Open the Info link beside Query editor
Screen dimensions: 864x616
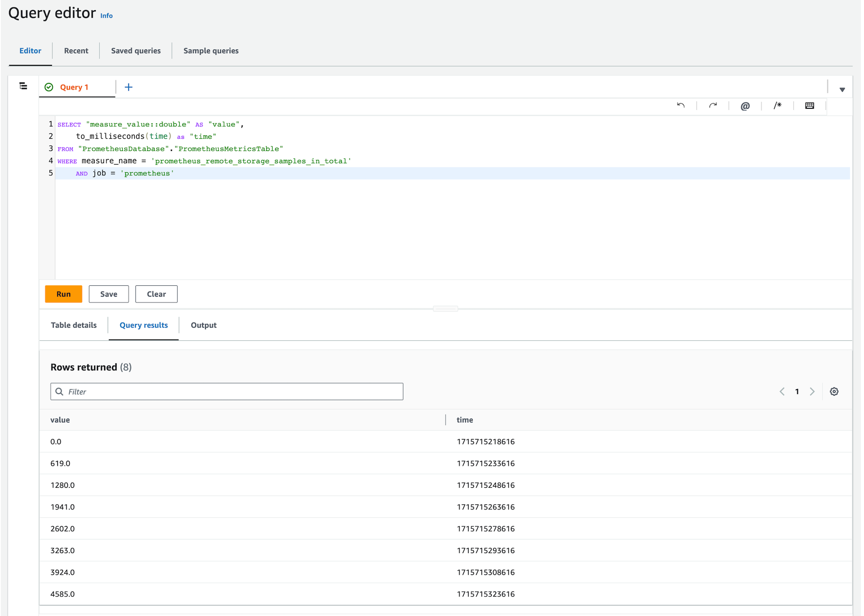[x=107, y=16]
